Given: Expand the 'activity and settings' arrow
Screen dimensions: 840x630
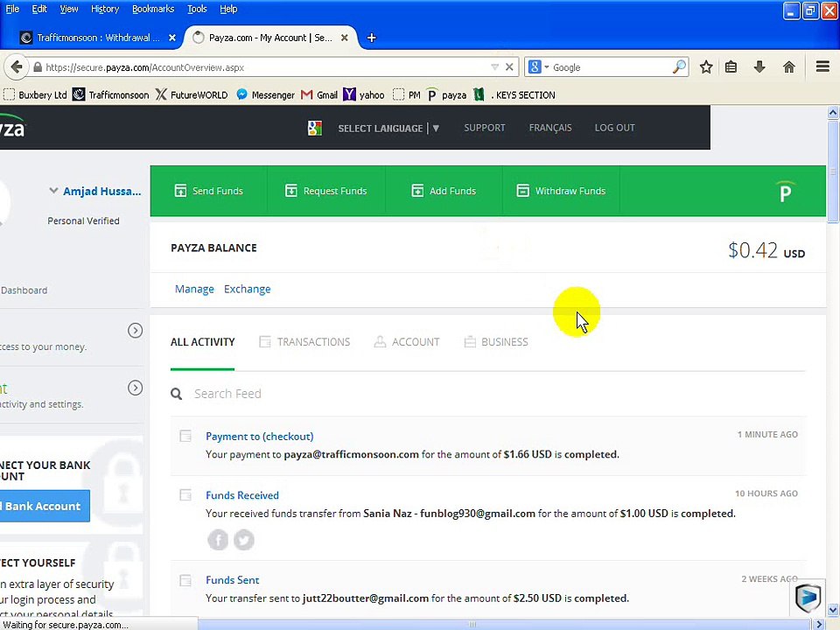Looking at the screenshot, I should coord(135,388).
